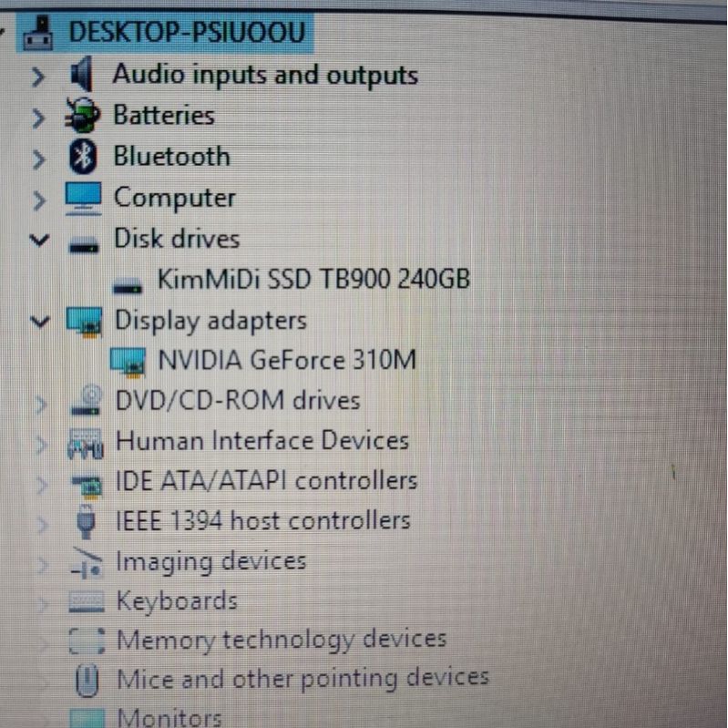This screenshot has width=728, height=728.
Task: Expand the Bluetooth category chevron
Action: tap(39, 159)
